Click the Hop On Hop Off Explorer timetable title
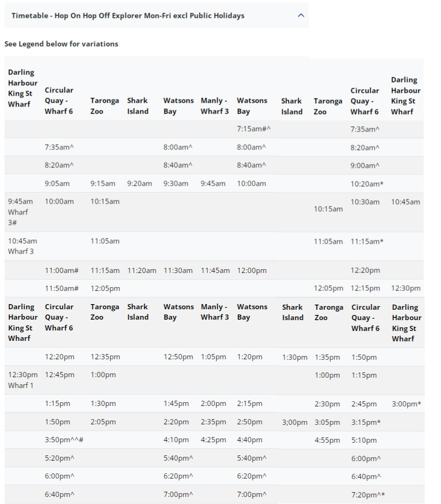This screenshot has height=504, width=441. pos(128,16)
